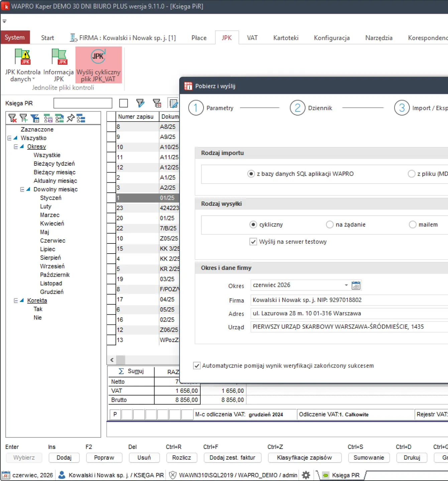Viewport: 448px width, 481px height.
Task: Switch to the Start tab
Action: click(47, 38)
